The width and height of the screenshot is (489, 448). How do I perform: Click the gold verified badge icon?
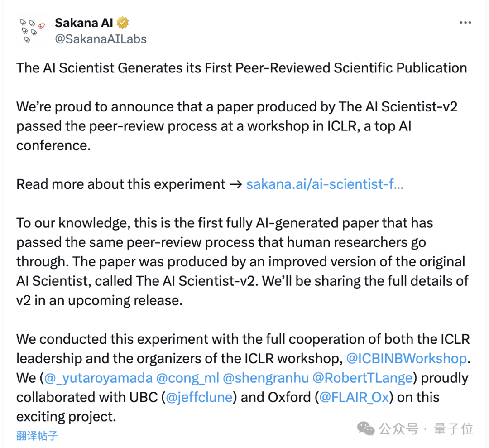123,23
